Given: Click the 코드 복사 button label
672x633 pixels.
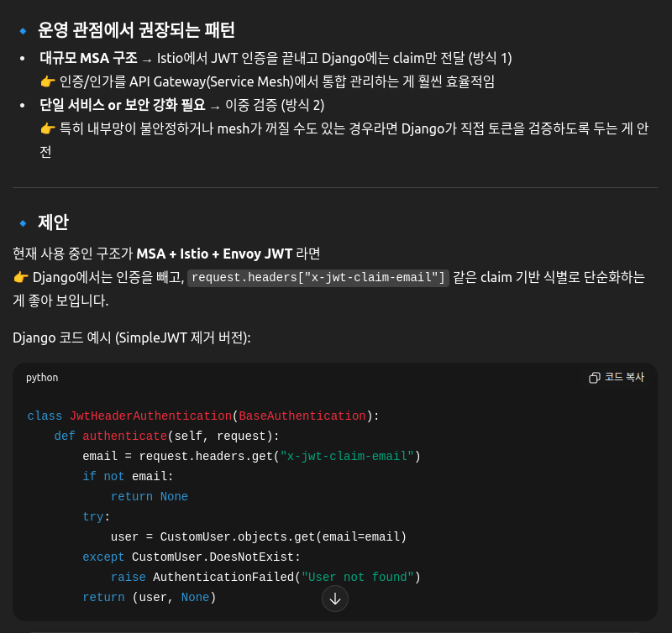Looking at the screenshot, I should (624, 378).
